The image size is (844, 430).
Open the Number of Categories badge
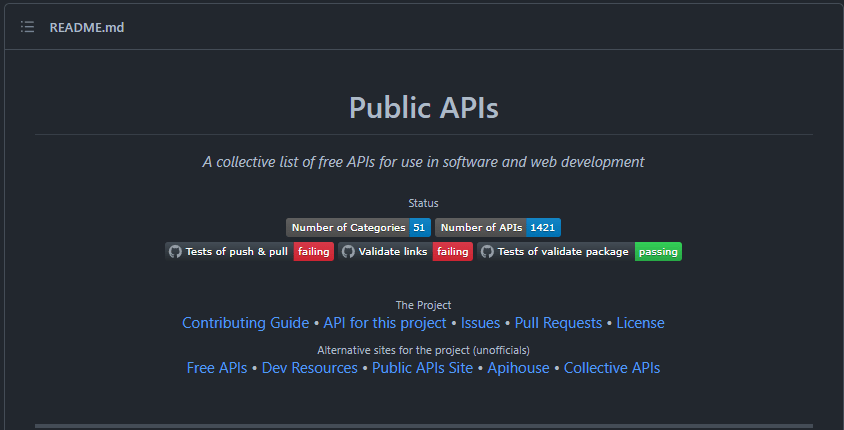358,228
